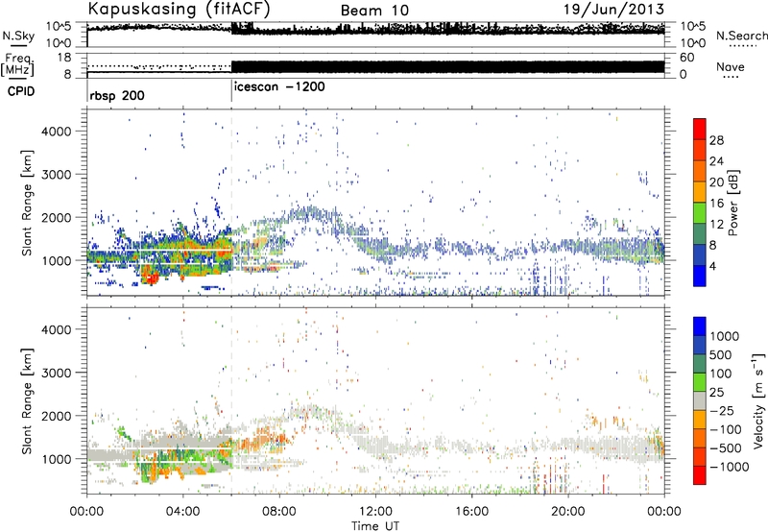This screenshot has height=532, width=768.
Task: Click the 'CPID' row label
Action: point(21,91)
